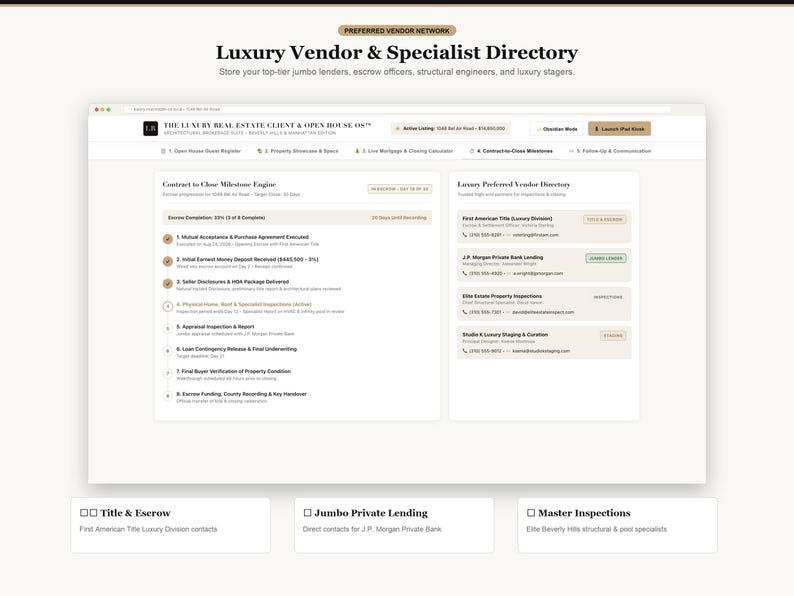Mark step 4 Physical Home, Roof & Specialist Inspections
794x596 pixels.
coord(168,306)
